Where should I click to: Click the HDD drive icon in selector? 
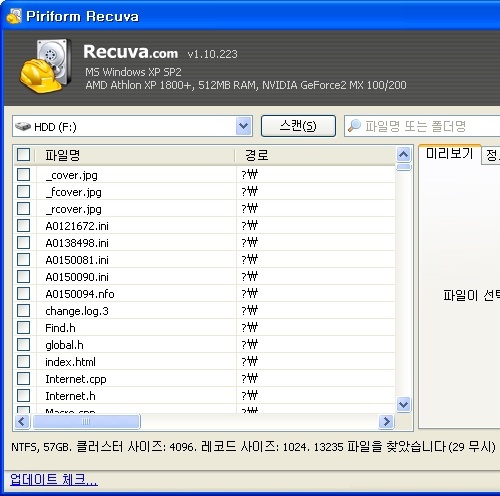pos(23,127)
